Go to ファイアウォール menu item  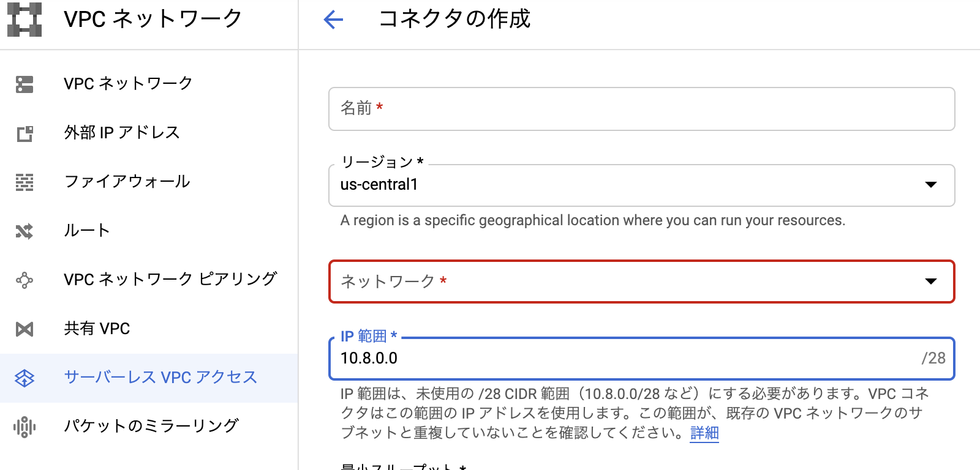coord(127,182)
